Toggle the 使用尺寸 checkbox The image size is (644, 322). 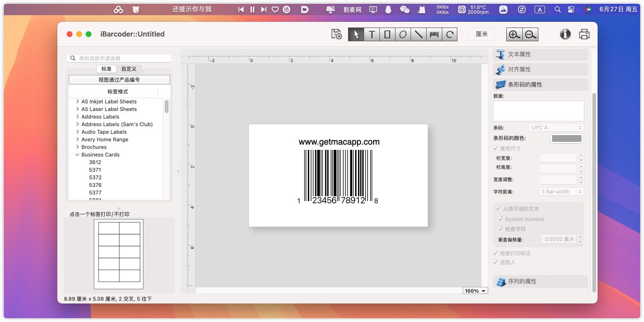click(496, 148)
